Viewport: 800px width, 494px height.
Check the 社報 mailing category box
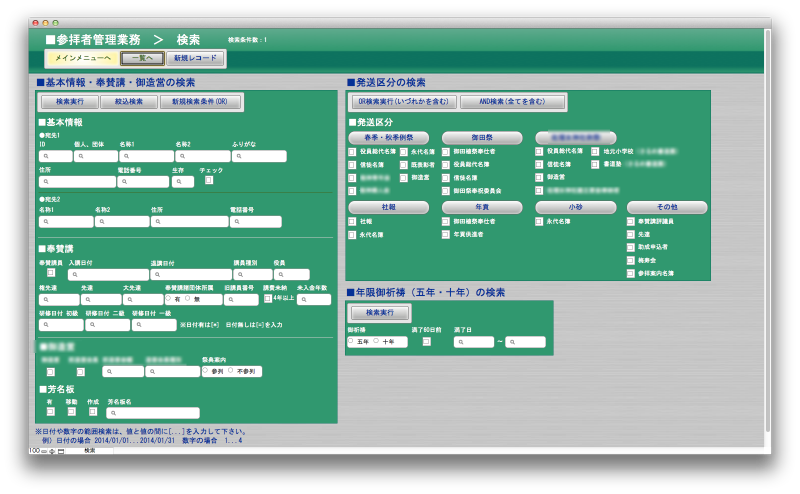tap(352, 221)
